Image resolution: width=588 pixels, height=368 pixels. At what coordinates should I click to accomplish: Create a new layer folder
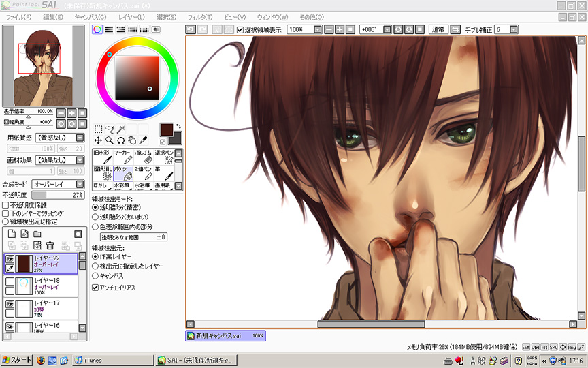click(37, 234)
